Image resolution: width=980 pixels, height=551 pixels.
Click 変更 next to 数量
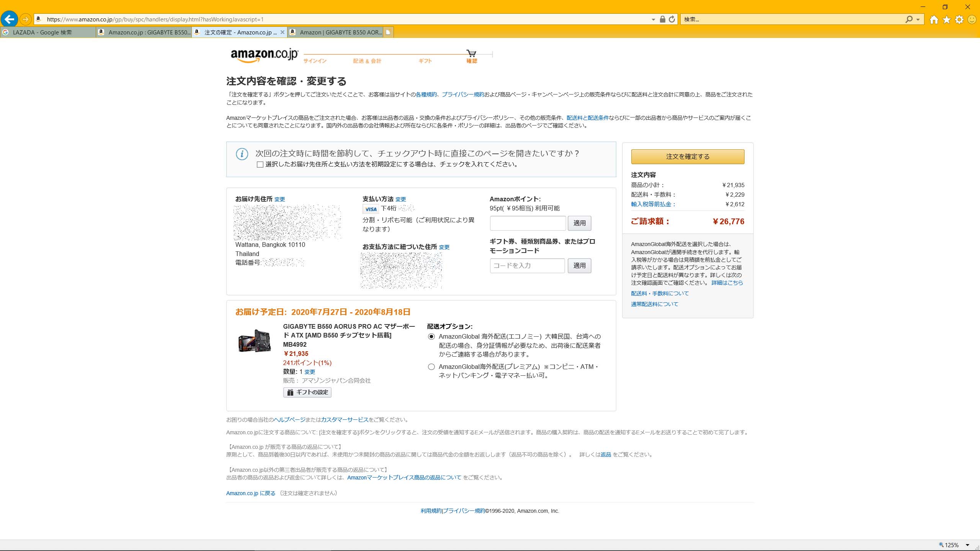309,372
